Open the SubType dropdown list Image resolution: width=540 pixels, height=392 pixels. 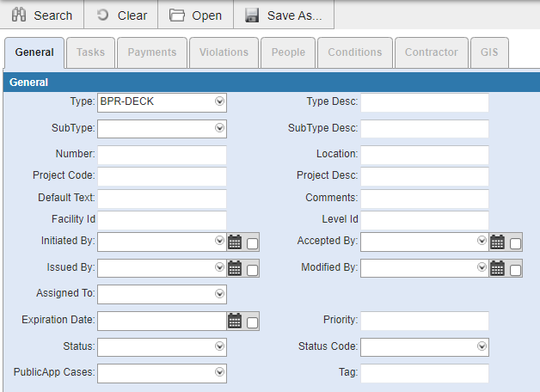pyautogui.click(x=219, y=128)
